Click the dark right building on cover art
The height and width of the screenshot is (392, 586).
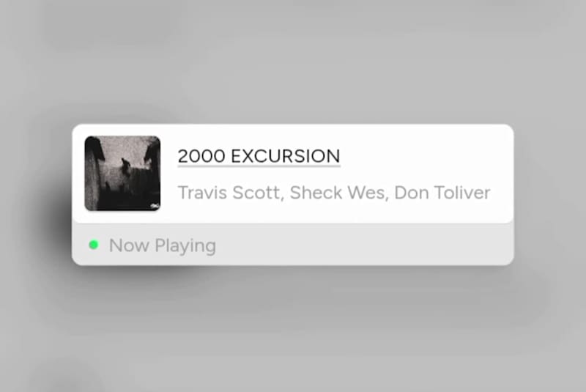[153, 164]
